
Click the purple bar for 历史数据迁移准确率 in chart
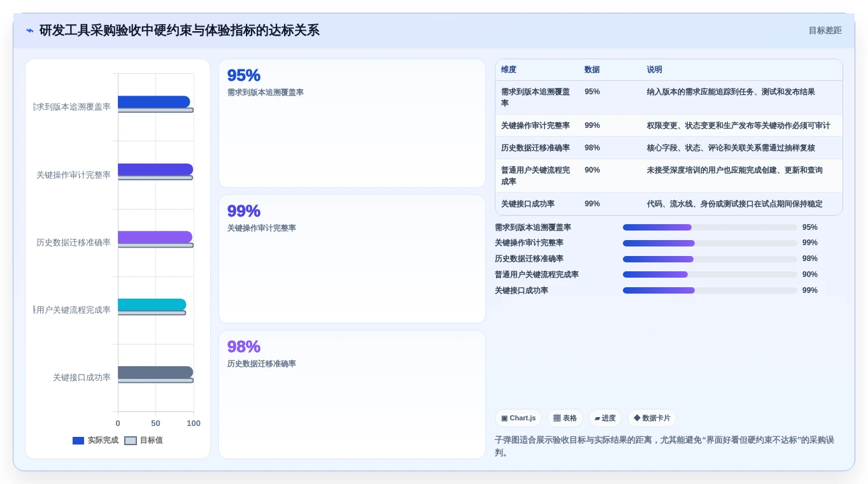pyautogui.click(x=155, y=237)
